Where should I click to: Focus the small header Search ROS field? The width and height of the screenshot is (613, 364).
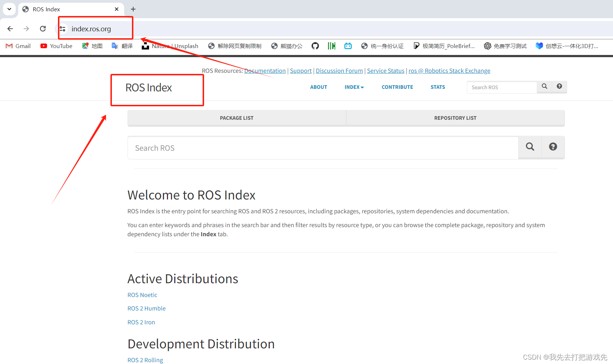502,87
